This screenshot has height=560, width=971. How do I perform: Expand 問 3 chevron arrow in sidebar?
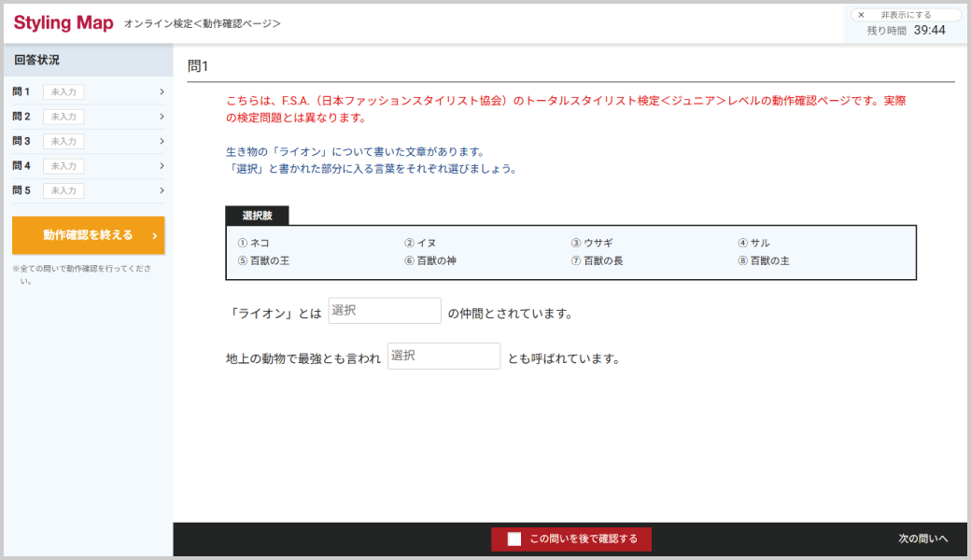162,141
